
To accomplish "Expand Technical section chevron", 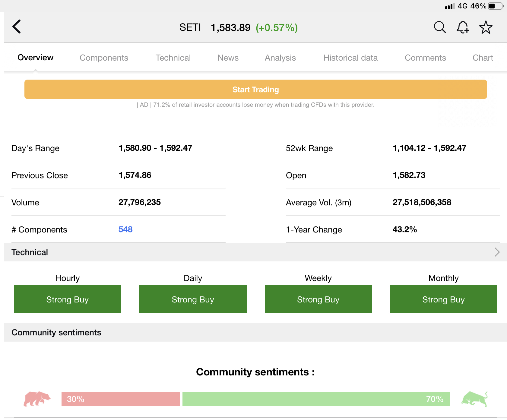I will tap(497, 252).
